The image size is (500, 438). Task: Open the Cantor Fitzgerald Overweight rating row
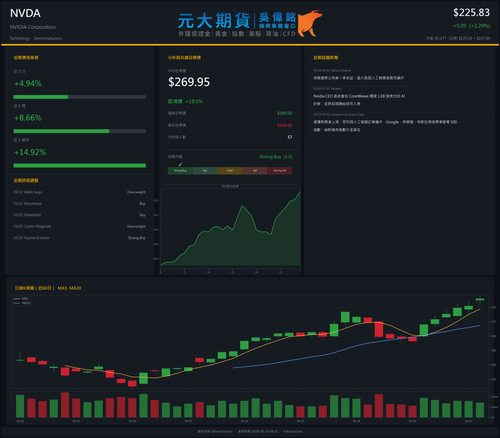pyautogui.click(x=80, y=226)
